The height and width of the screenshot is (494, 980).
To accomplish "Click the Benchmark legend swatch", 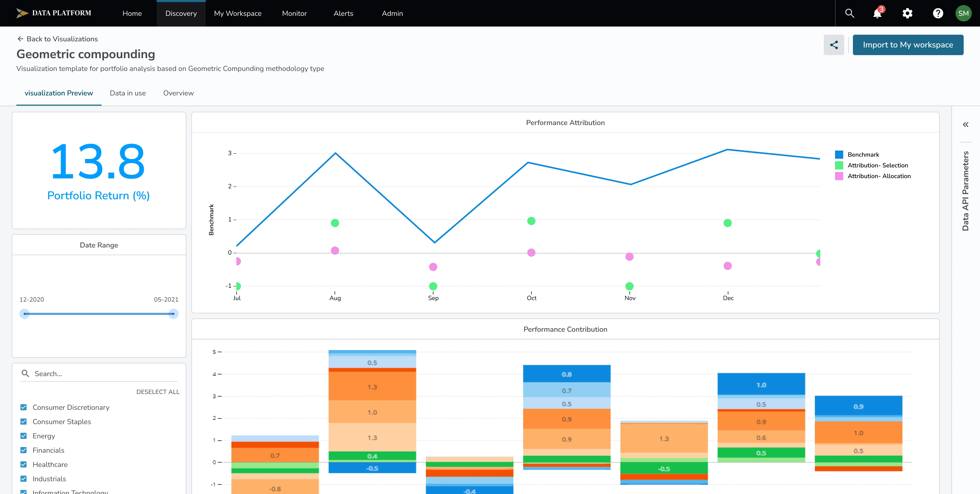I will click(839, 155).
